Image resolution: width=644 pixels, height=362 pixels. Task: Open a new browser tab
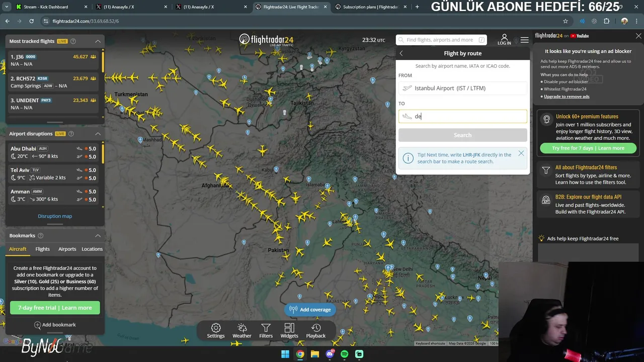[x=417, y=7]
